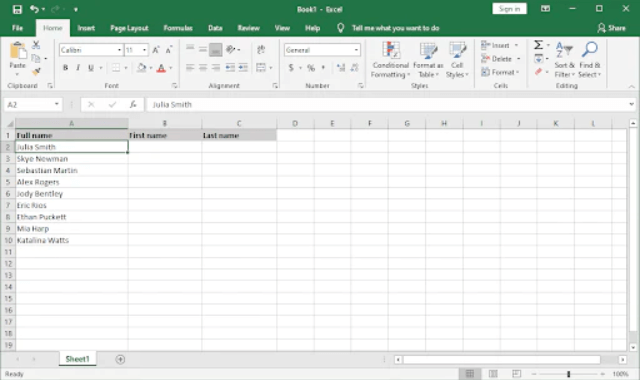Expand the Format cells dropdown
Viewport: 640px width, 380px height.
click(x=518, y=72)
